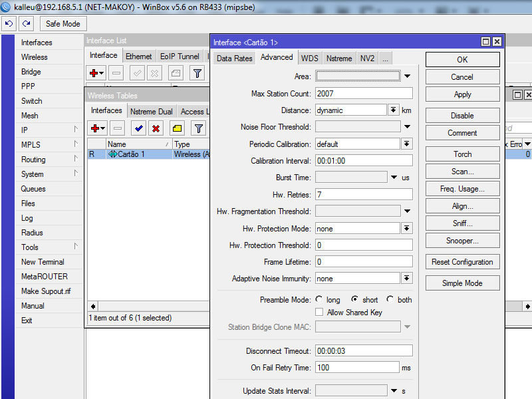Open Ethernet tab in Interface List
Screen dimensions: 532x399
click(138, 57)
